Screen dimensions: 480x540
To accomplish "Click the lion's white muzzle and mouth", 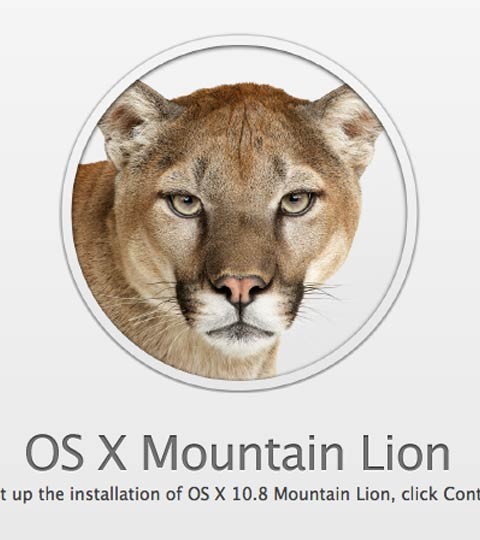I will [x=240, y=324].
